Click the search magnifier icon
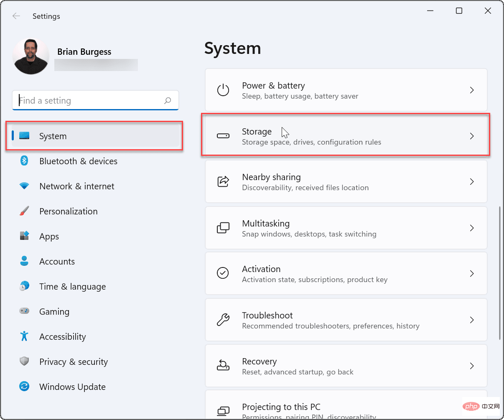Screen dimensions: 504x420 click(168, 100)
